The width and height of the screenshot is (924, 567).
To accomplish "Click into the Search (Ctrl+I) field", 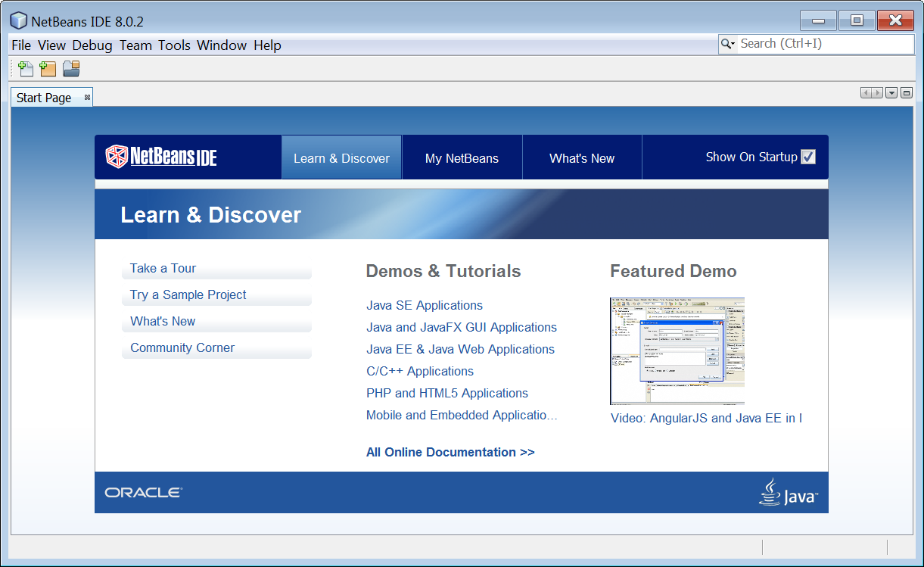I will tap(825, 44).
